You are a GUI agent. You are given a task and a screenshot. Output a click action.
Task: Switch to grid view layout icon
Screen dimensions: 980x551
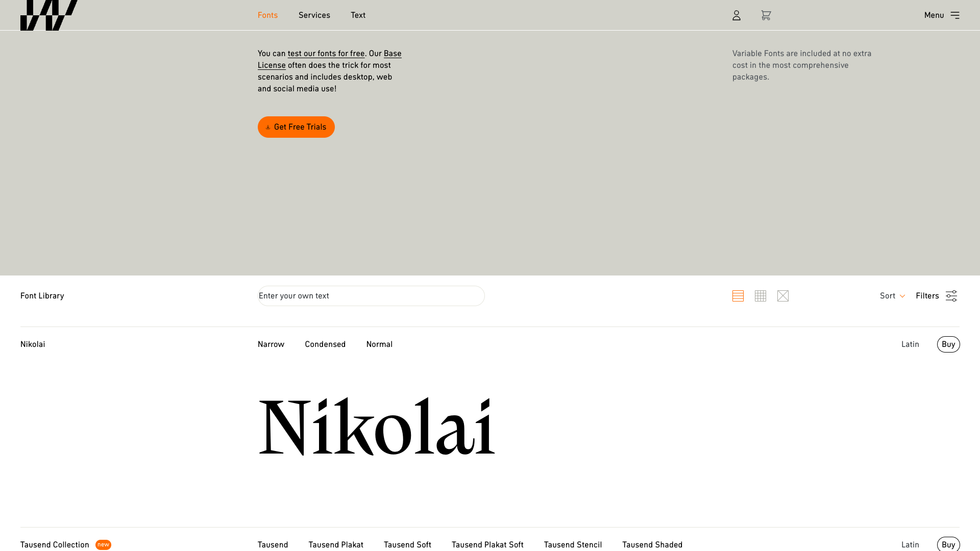(761, 296)
